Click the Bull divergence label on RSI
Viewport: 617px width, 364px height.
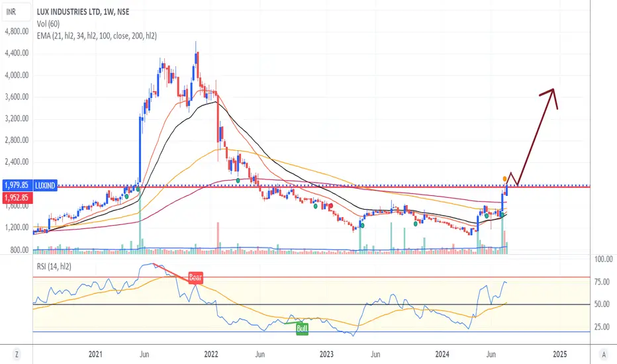[302, 328]
